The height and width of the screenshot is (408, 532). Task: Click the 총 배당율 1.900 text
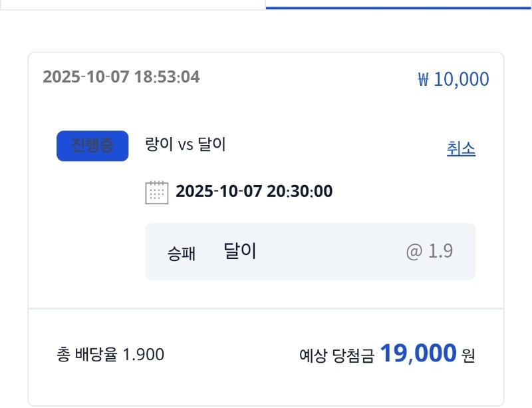pyautogui.click(x=111, y=355)
